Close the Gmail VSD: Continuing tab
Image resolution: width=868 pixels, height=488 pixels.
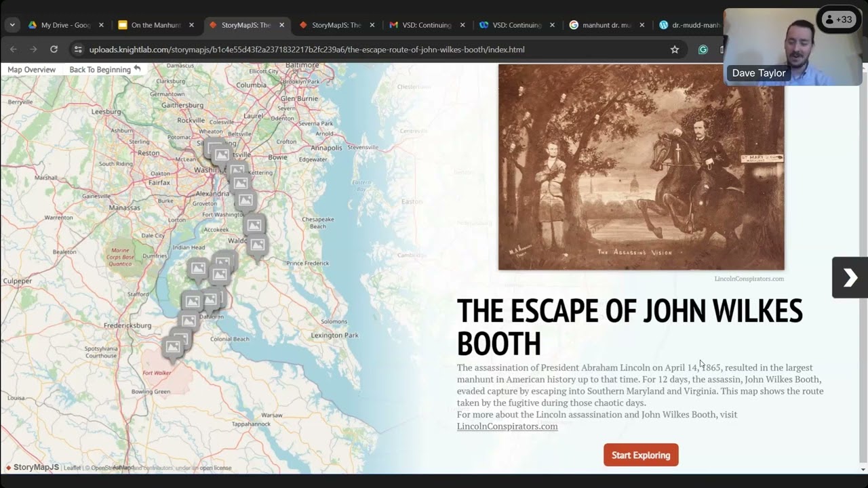(462, 25)
